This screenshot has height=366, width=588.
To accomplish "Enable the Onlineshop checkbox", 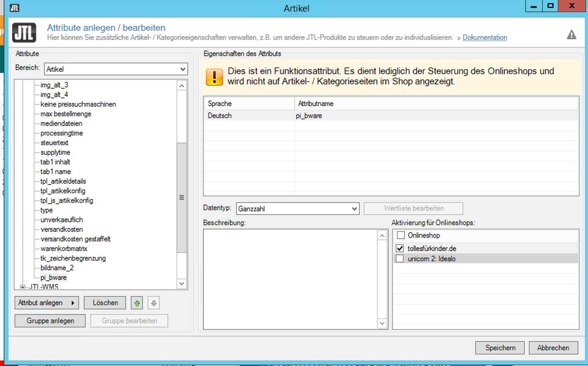I will 401,235.
